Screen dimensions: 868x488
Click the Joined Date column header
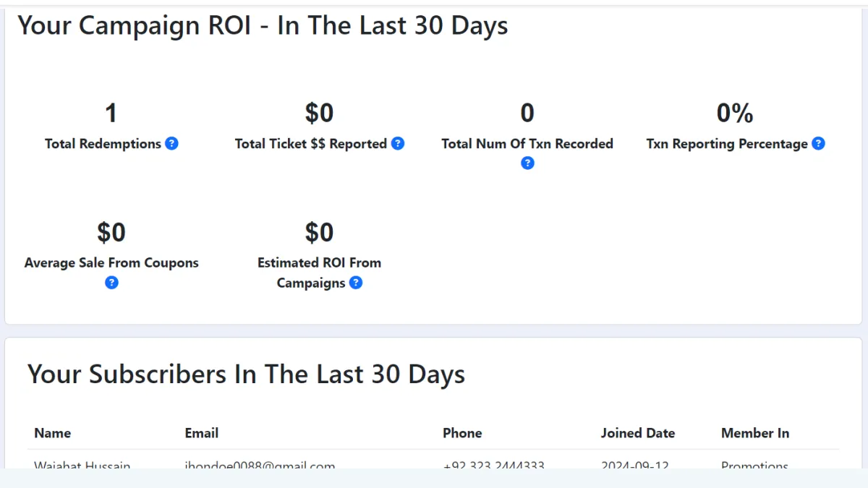tap(637, 433)
